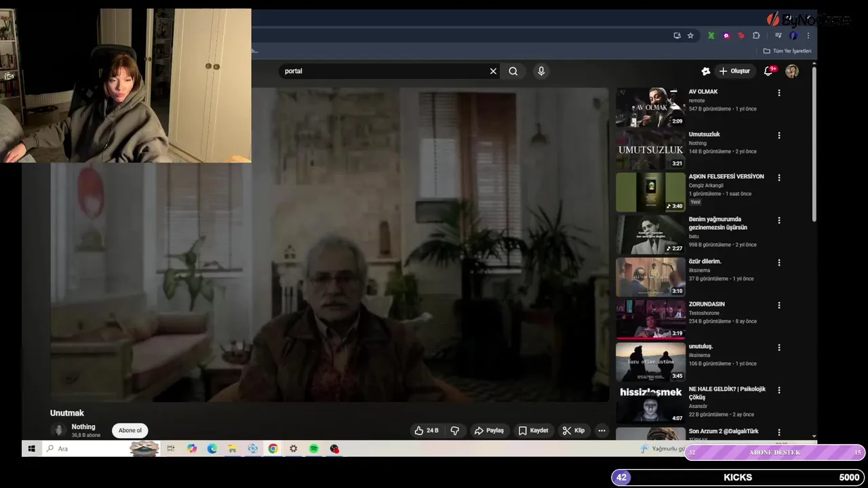868x488 pixels.
Task: Open the green X browser extension
Action: [711, 35]
